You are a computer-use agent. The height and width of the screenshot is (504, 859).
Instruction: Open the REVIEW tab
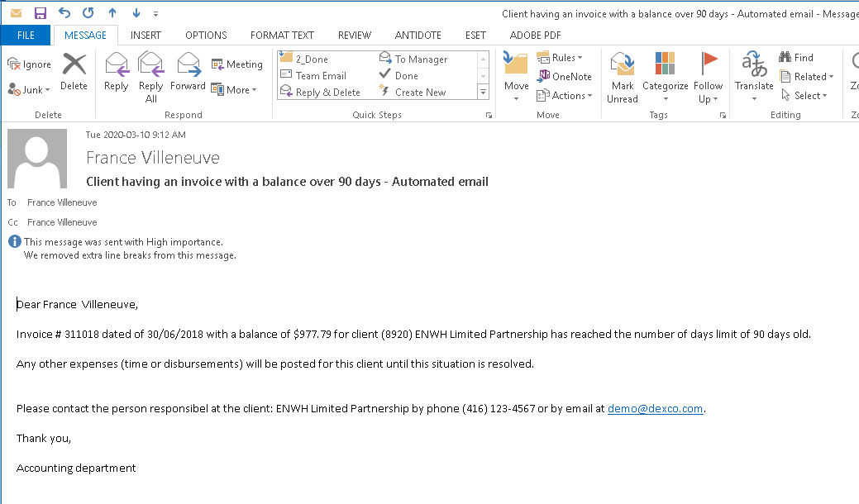tap(355, 36)
